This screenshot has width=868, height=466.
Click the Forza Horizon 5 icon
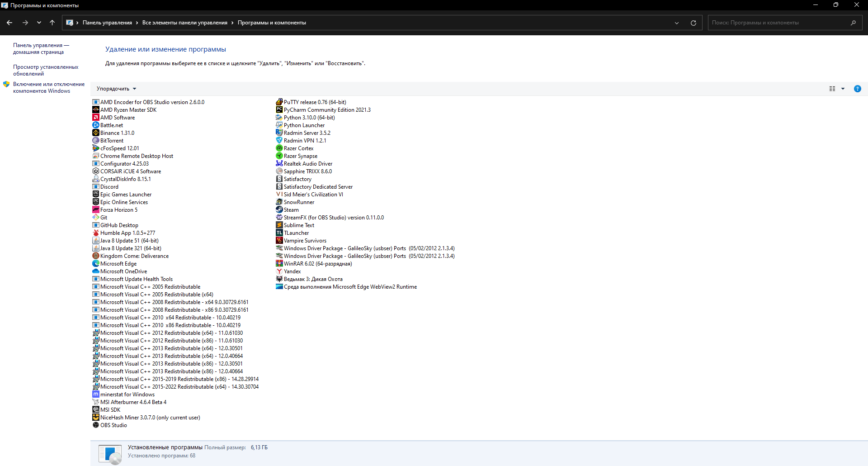click(x=95, y=210)
